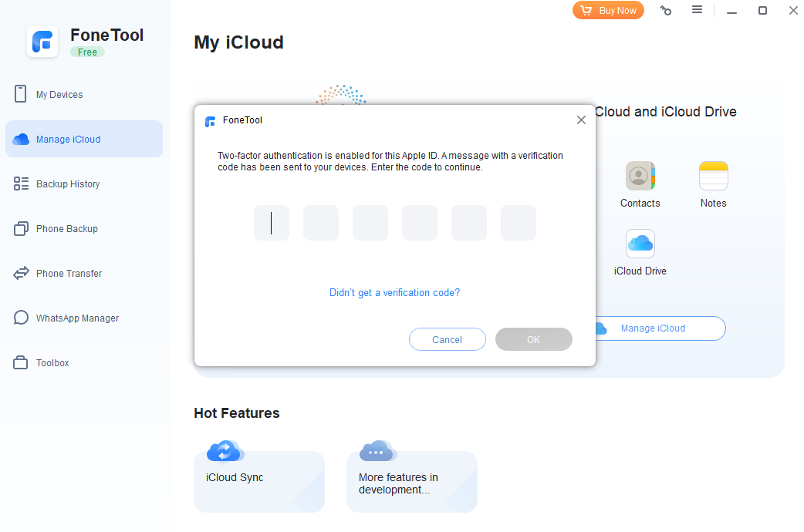Image resolution: width=804 pixels, height=532 pixels.
Task: Open the Backup History panel
Action: point(69,184)
